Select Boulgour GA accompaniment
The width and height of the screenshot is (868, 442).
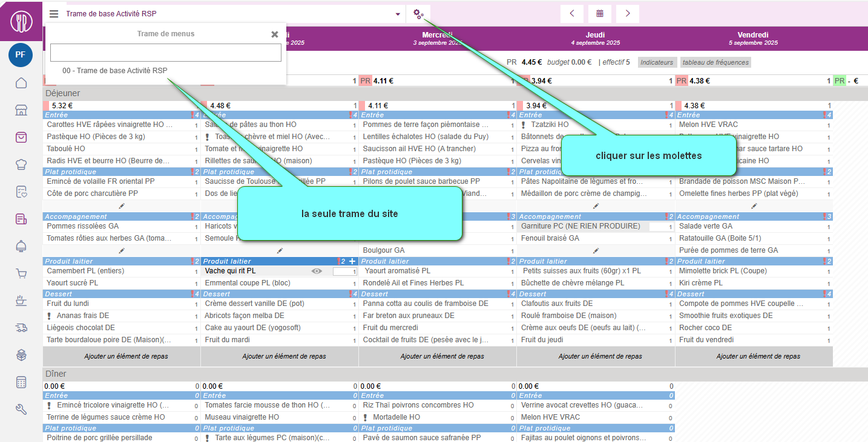[x=384, y=250]
